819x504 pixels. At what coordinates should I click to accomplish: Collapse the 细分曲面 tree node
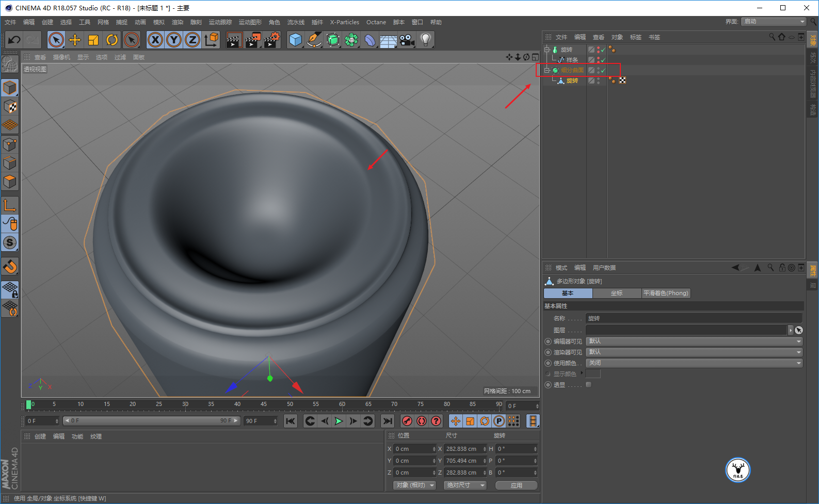[x=547, y=70]
